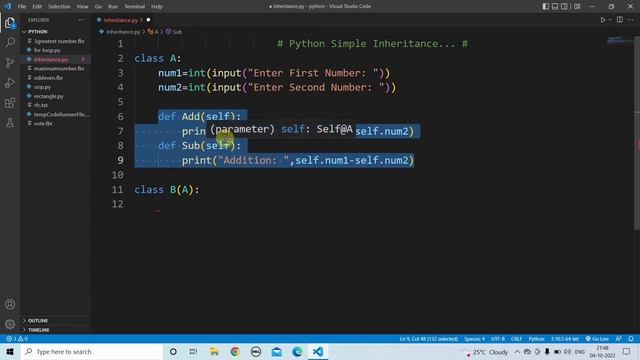Screen dimensions: 640x360
Task: Open the Help menu
Action: point(157,7)
